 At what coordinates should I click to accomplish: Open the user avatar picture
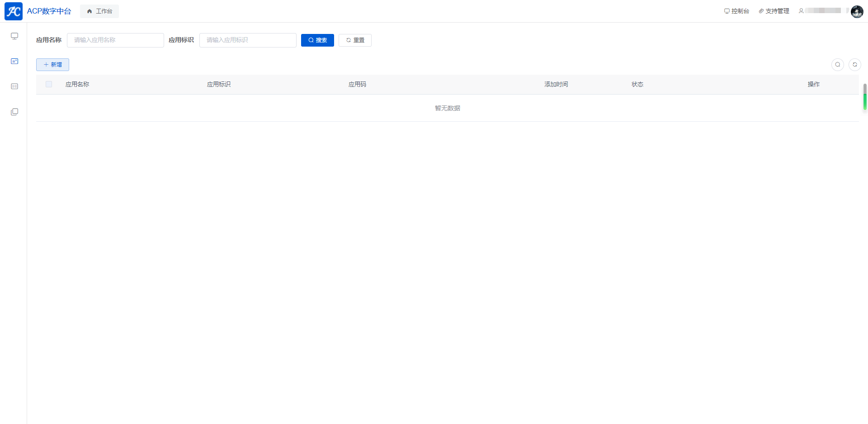click(x=857, y=11)
